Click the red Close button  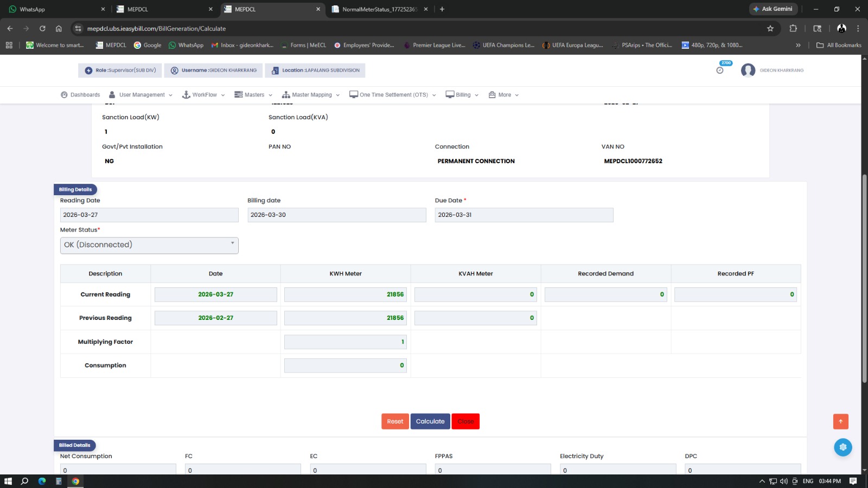(x=465, y=421)
